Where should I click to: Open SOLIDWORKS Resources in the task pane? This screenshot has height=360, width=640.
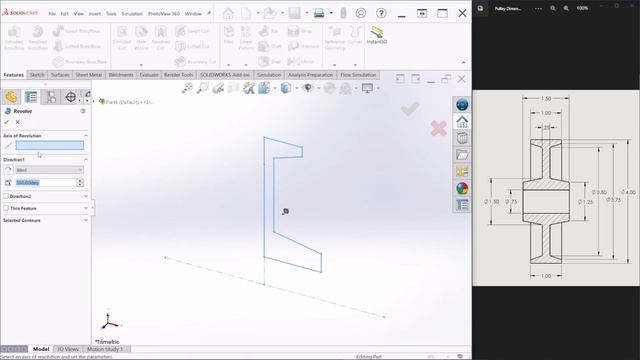[462, 122]
